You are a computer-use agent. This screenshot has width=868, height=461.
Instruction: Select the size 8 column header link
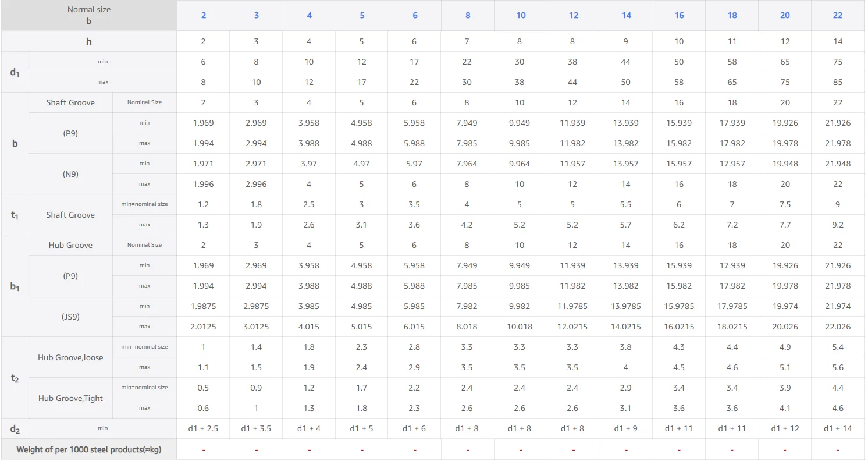click(x=468, y=15)
